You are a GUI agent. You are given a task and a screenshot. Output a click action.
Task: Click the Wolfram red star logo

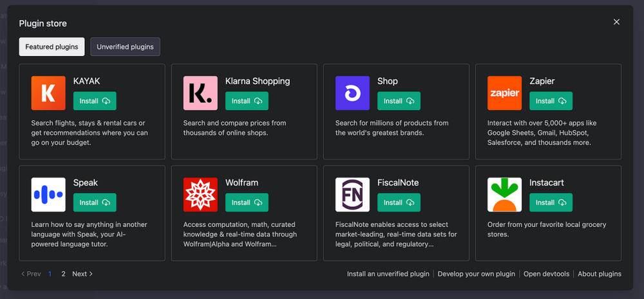coord(200,195)
